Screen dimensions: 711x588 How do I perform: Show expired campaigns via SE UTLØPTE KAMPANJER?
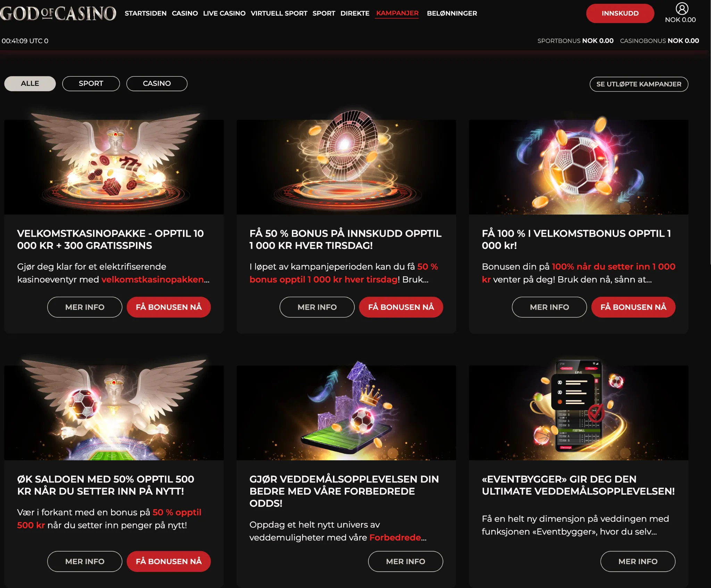[x=639, y=84]
